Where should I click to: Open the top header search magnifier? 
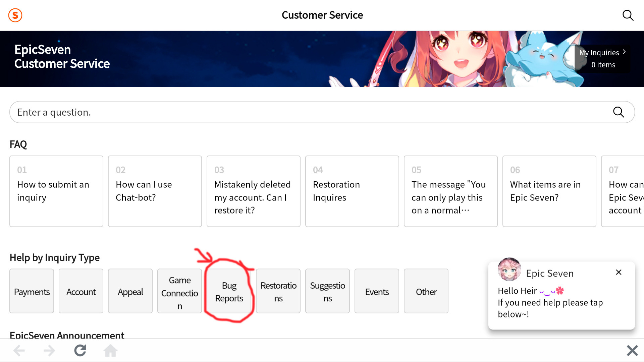pyautogui.click(x=628, y=15)
